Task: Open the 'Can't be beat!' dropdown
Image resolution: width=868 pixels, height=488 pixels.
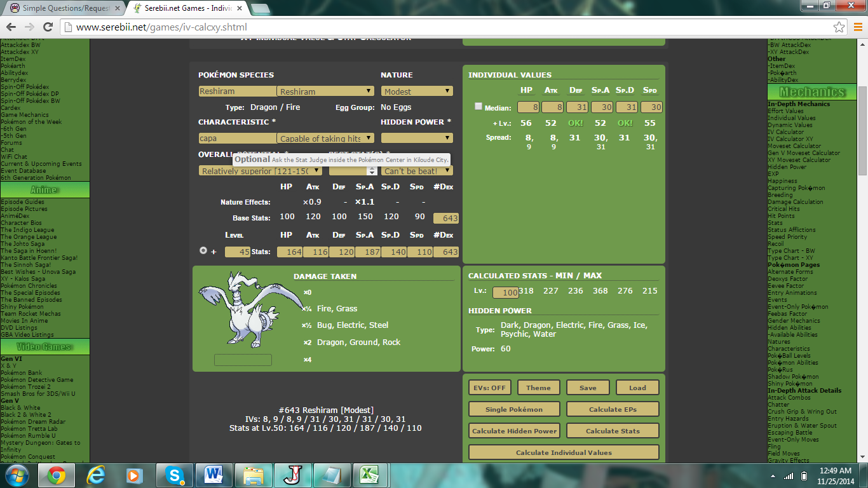Action: pyautogui.click(x=417, y=170)
